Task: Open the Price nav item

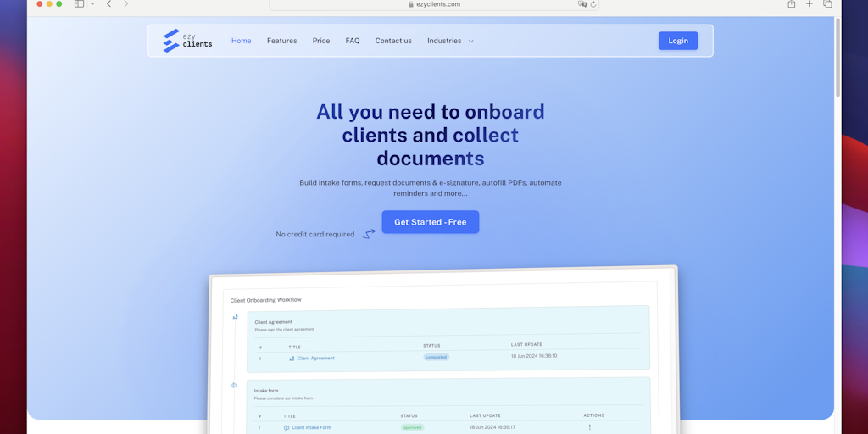Action: pyautogui.click(x=321, y=41)
